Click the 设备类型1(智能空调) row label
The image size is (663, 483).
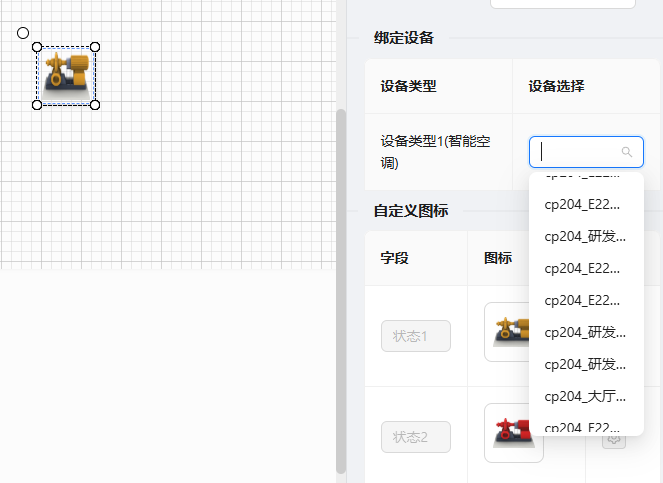click(x=436, y=152)
